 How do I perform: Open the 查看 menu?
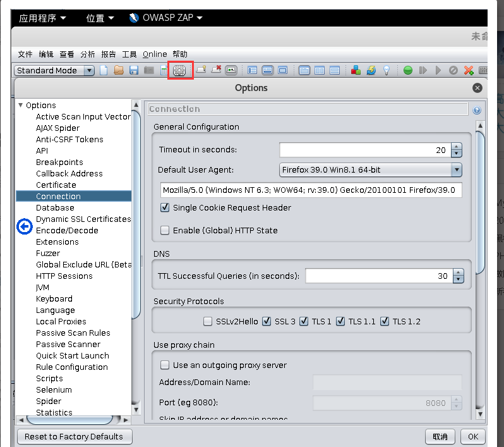coord(67,54)
